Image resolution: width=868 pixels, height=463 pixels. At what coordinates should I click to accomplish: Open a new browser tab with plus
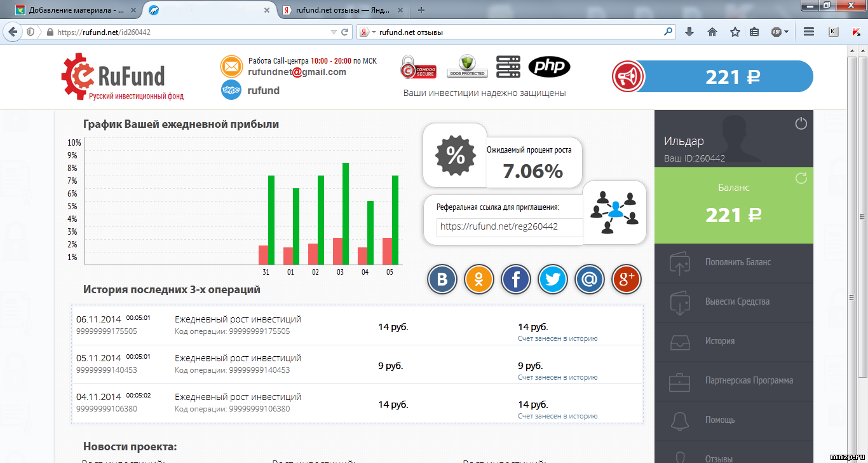pyautogui.click(x=421, y=10)
